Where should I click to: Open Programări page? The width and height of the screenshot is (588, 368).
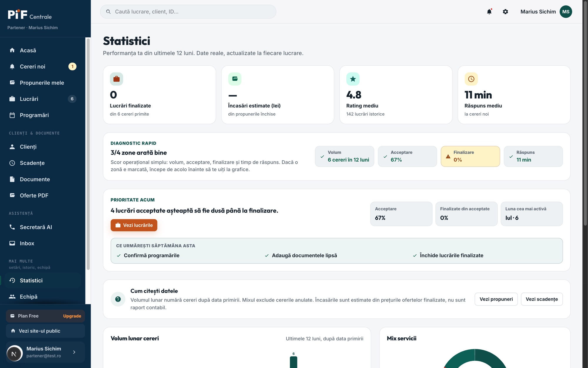(x=43, y=115)
